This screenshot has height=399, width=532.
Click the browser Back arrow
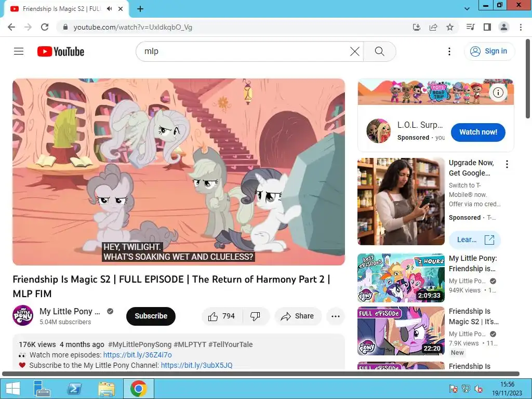click(11, 27)
